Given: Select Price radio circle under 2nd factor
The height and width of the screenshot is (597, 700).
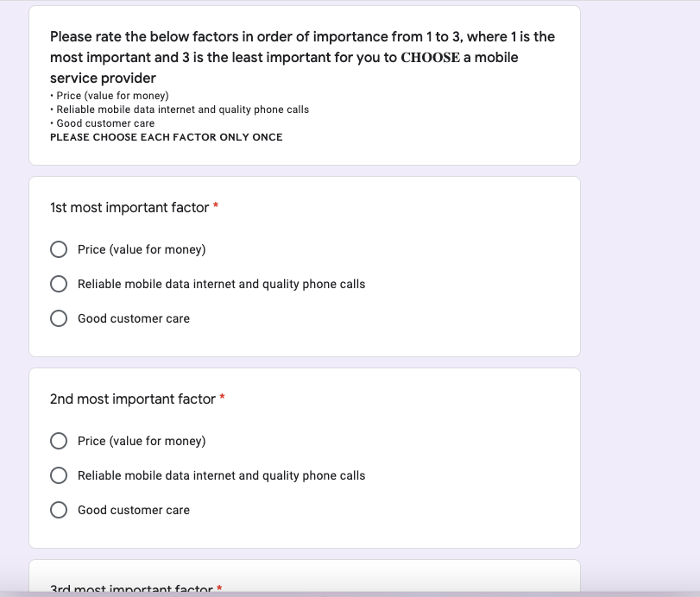Looking at the screenshot, I should pyautogui.click(x=59, y=441).
